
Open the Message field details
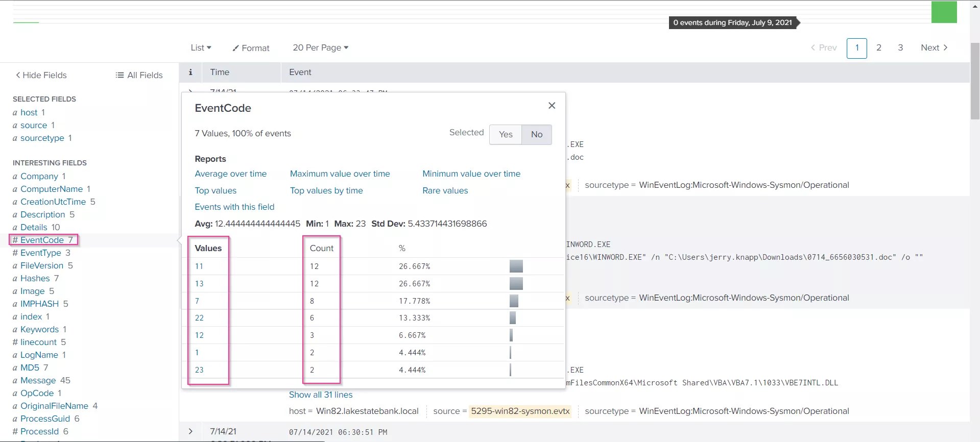click(x=38, y=380)
